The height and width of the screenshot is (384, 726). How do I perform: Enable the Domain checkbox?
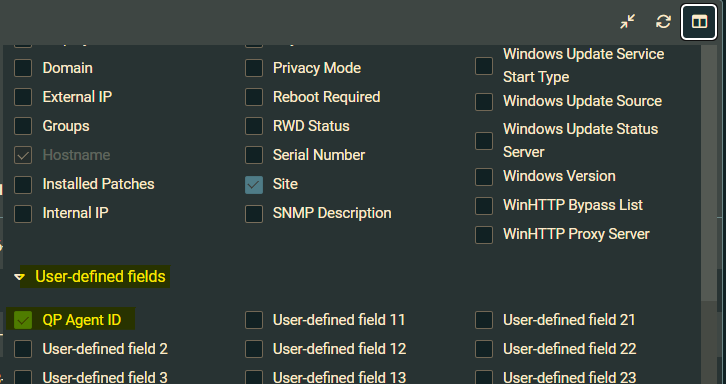pos(23,68)
